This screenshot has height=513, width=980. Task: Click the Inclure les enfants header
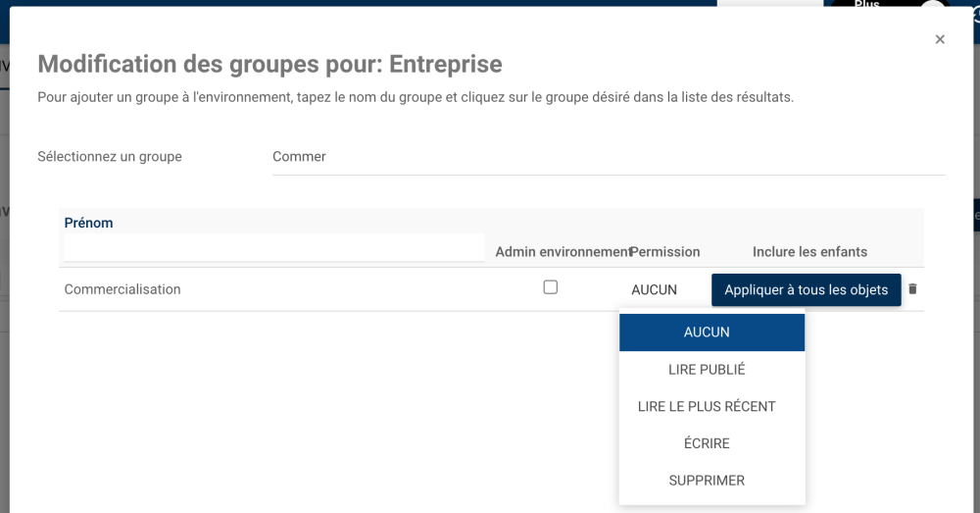point(809,252)
